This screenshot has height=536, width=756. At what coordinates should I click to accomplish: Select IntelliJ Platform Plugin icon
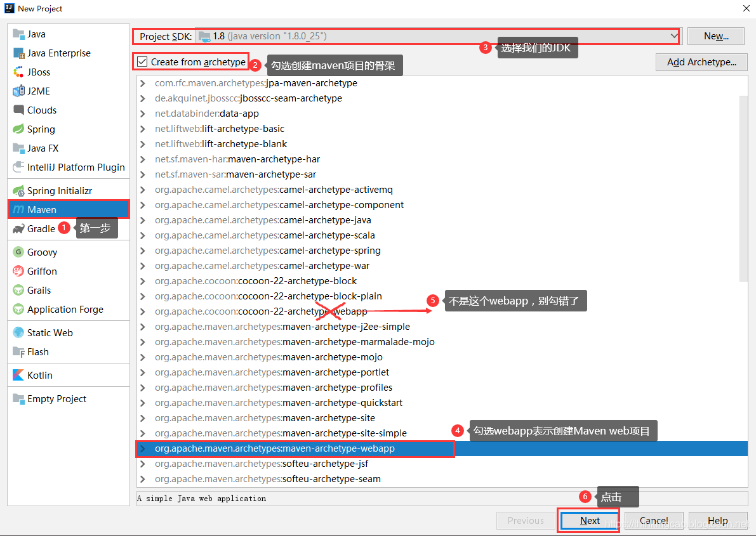point(18,167)
